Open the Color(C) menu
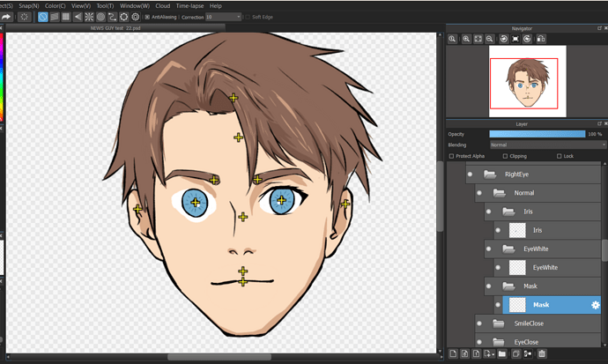 (x=55, y=6)
